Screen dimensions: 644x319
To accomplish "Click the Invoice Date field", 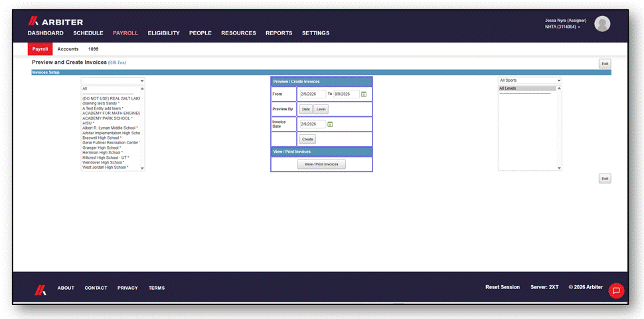I will (x=313, y=124).
